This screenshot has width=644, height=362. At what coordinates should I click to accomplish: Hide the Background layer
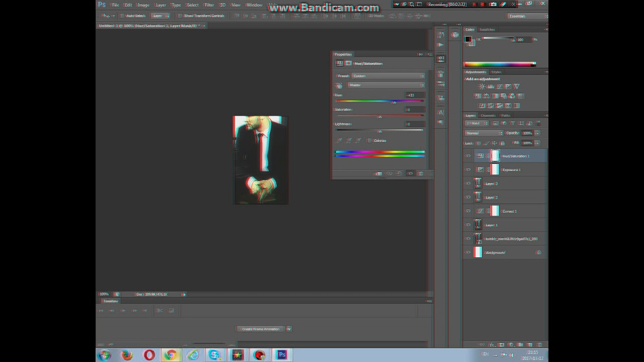coord(468,252)
